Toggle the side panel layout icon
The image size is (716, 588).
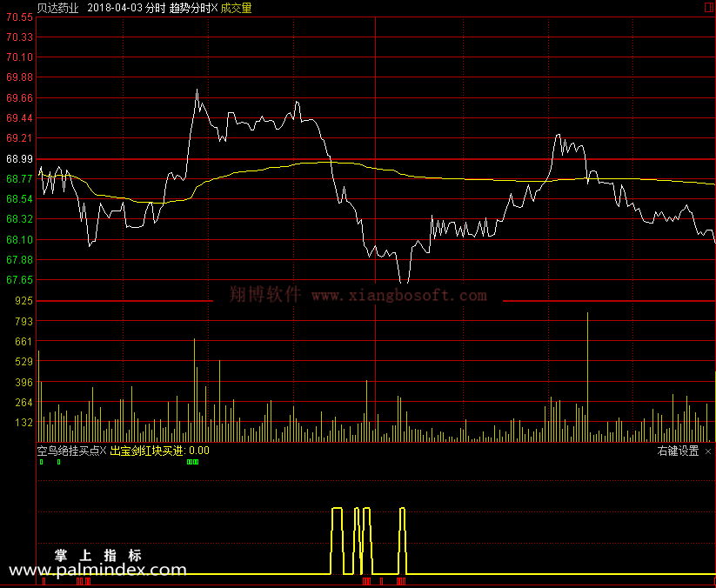click(708, 8)
